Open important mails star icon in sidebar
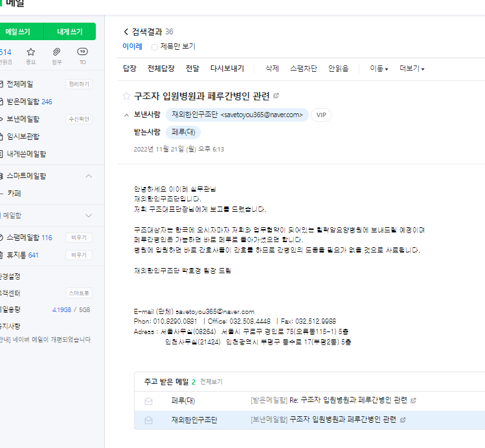The image size is (485, 448). pyautogui.click(x=30, y=52)
